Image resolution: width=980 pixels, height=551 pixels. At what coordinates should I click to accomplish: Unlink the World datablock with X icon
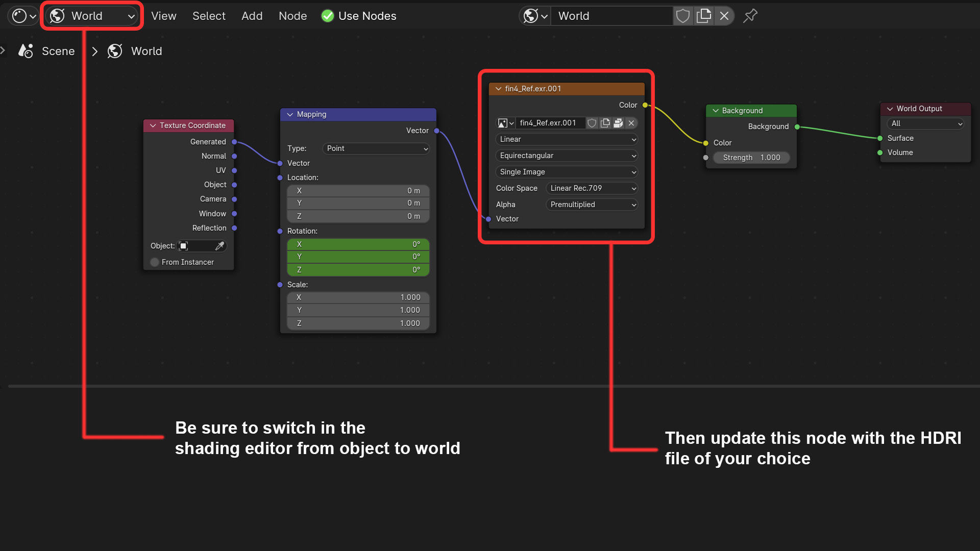click(724, 16)
